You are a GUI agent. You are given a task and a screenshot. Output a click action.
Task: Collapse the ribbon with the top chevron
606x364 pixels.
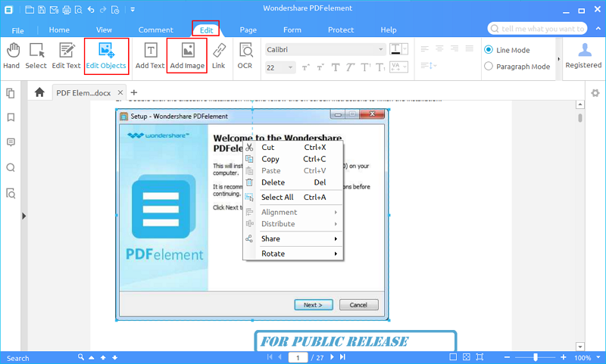598,29
